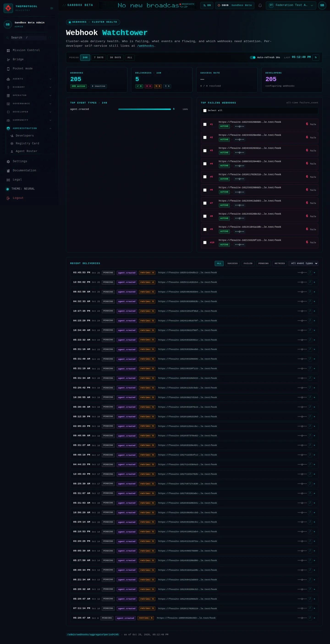The height and width of the screenshot is (644, 330).
Task: Click the Bridge icon in the sidebar
Action: tap(8, 60)
